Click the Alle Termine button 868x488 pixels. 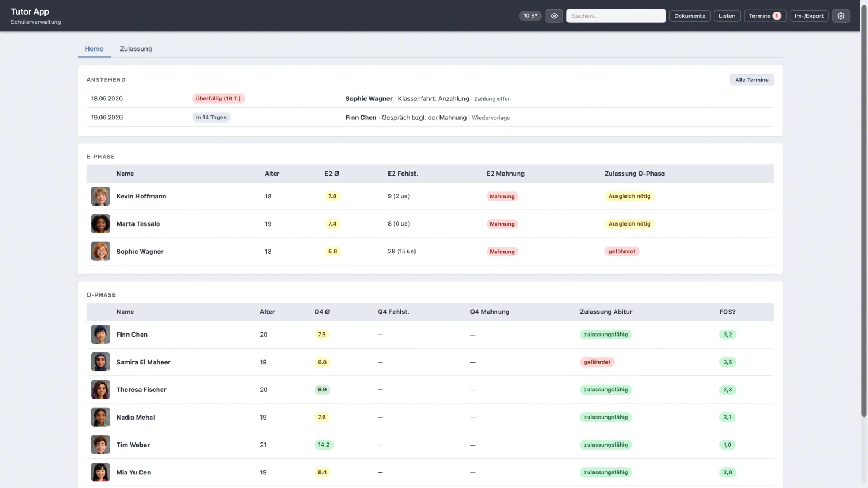[x=751, y=80]
